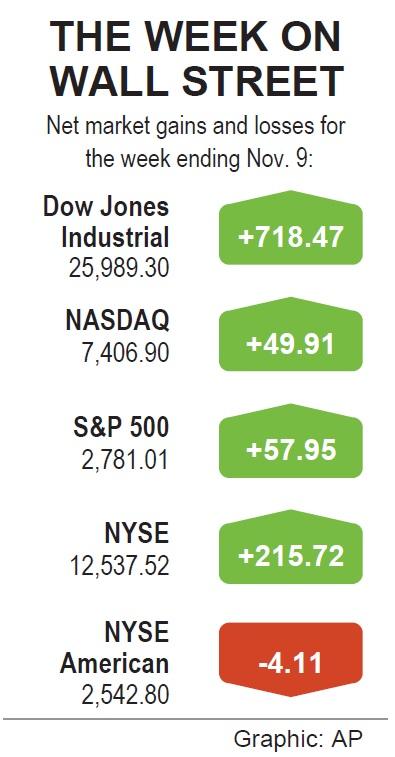Select the NYSE American label
The image size is (395, 757).
coord(115,648)
